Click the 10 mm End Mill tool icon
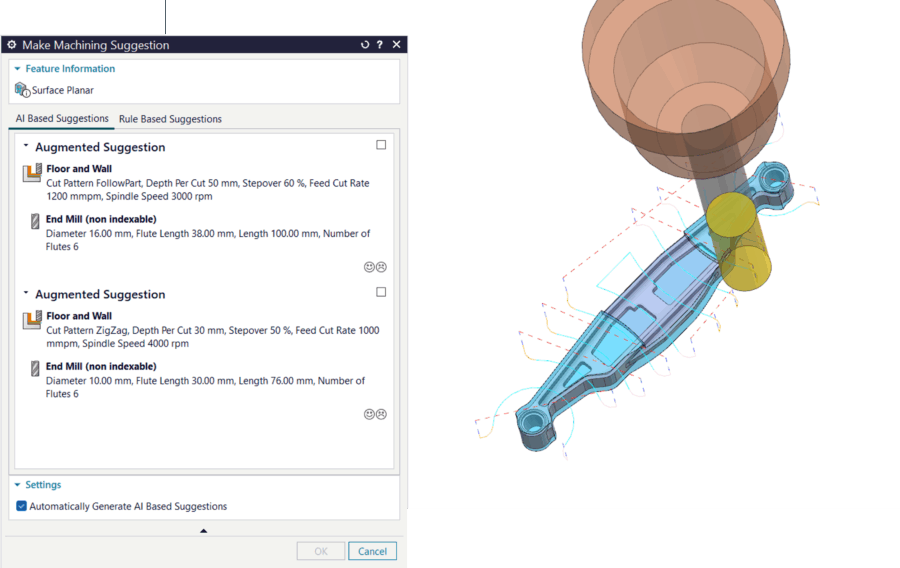This screenshot has height=568, width=900. (33, 368)
